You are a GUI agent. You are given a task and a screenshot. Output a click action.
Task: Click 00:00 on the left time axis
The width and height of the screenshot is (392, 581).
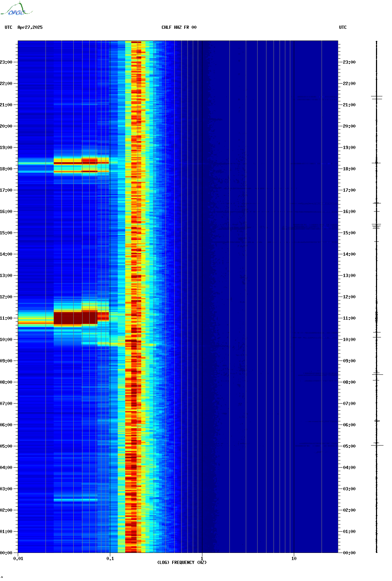(6, 553)
